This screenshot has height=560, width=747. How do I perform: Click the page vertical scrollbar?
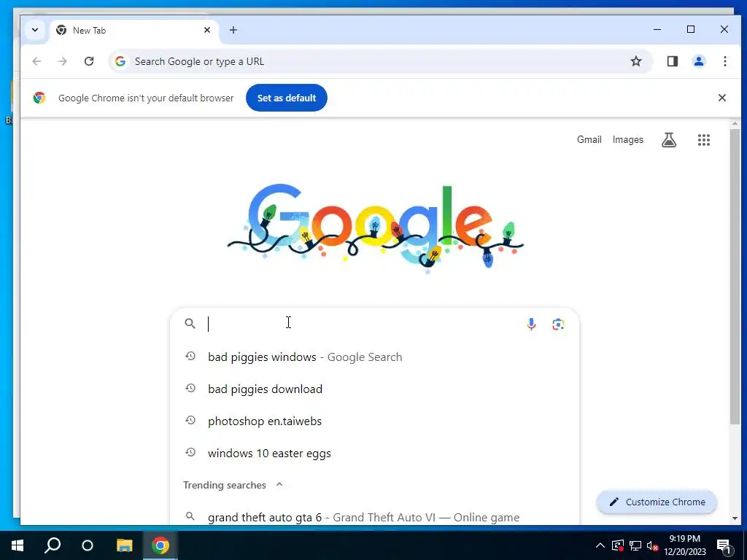coord(735,276)
